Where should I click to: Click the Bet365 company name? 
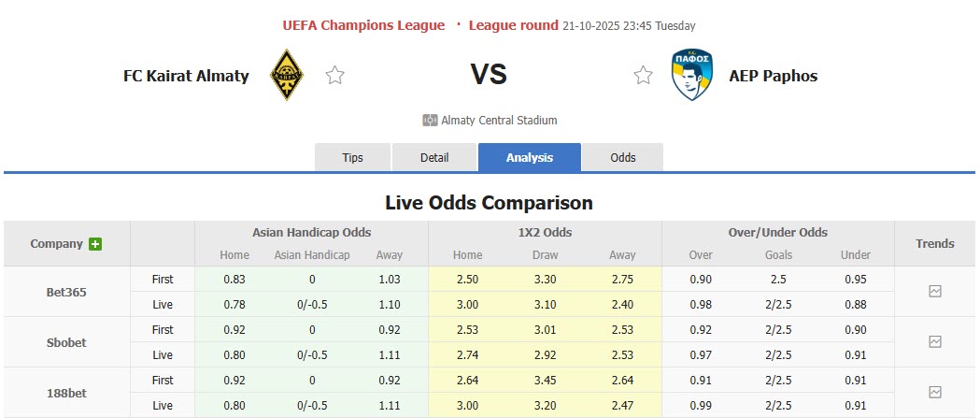tap(66, 292)
